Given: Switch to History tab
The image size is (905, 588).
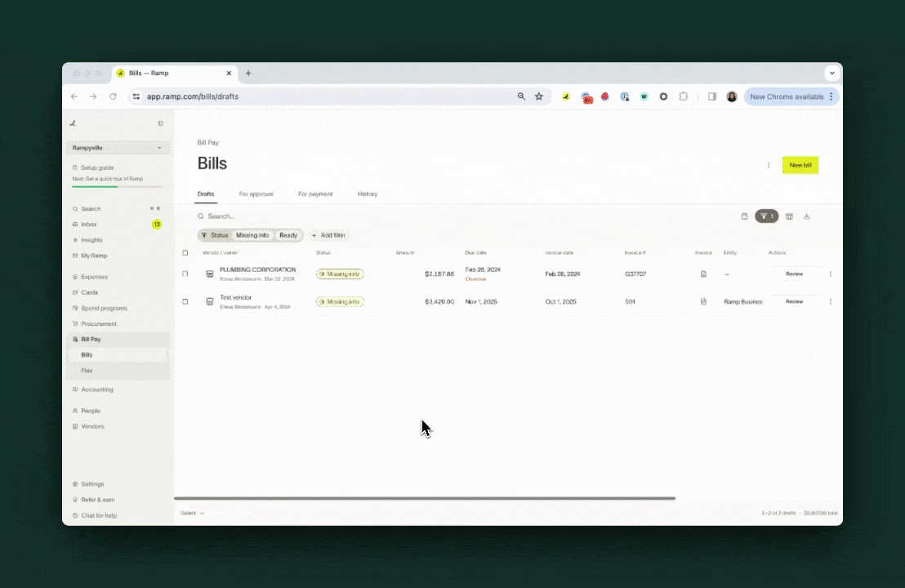Looking at the screenshot, I should click(367, 194).
